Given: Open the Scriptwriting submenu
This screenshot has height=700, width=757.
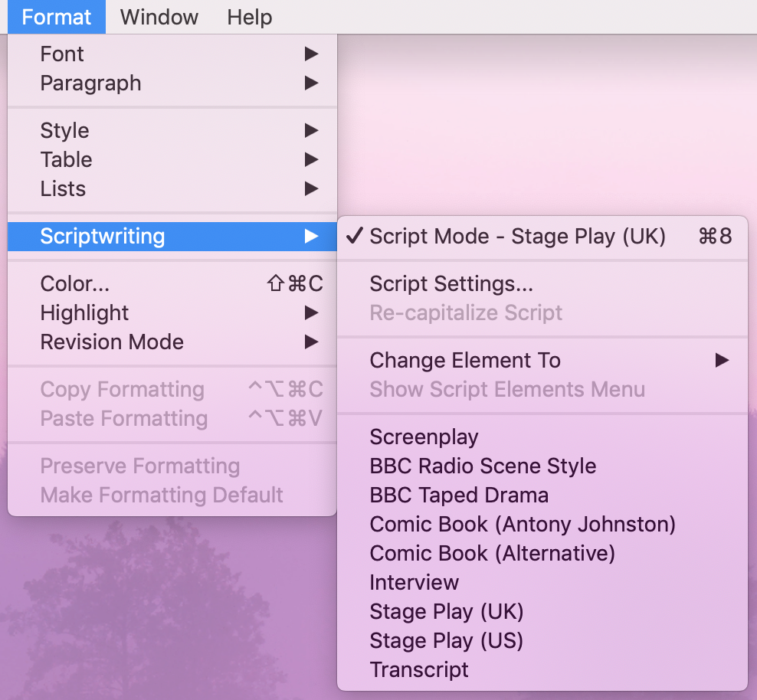Looking at the screenshot, I should 172,237.
